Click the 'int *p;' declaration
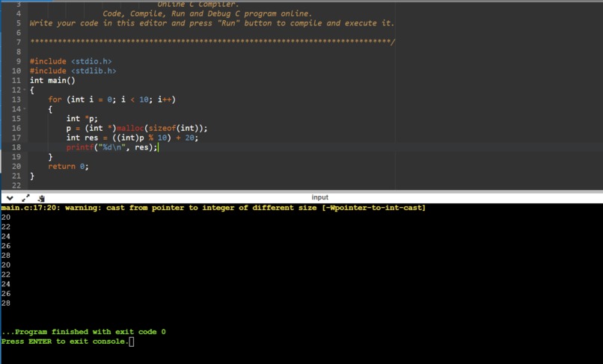The height and width of the screenshot is (364, 603). click(x=82, y=119)
